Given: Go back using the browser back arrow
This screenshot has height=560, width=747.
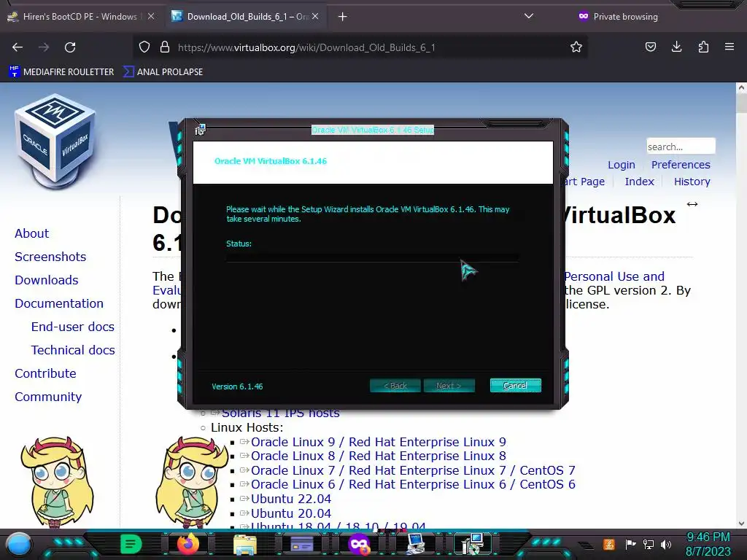Looking at the screenshot, I should pos(18,47).
